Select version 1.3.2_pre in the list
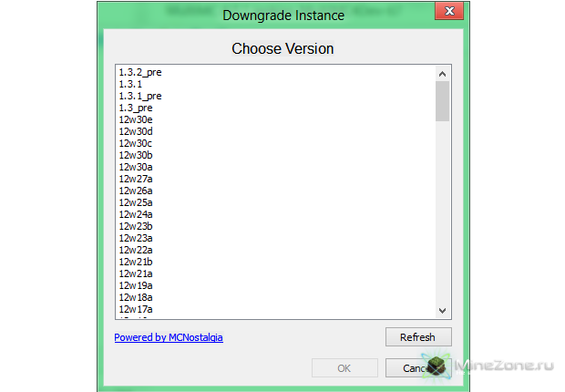Image resolution: width=565 pixels, height=392 pixels. point(140,72)
